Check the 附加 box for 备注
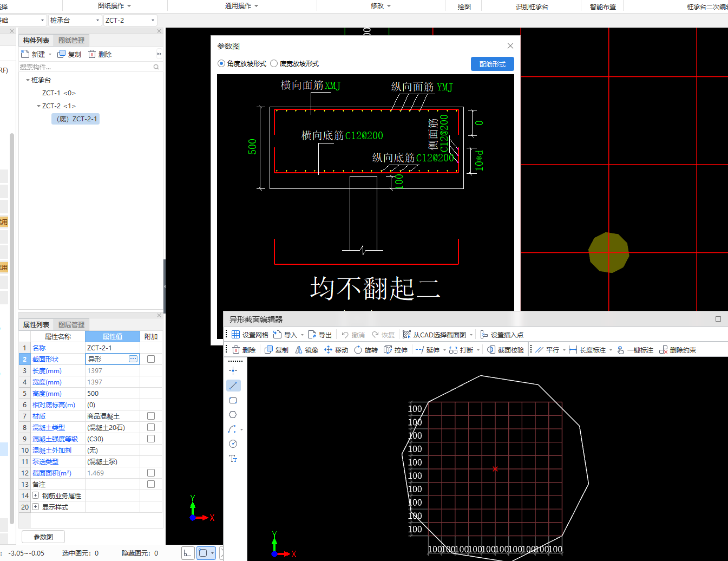This screenshot has height=561, width=728. 151,484
